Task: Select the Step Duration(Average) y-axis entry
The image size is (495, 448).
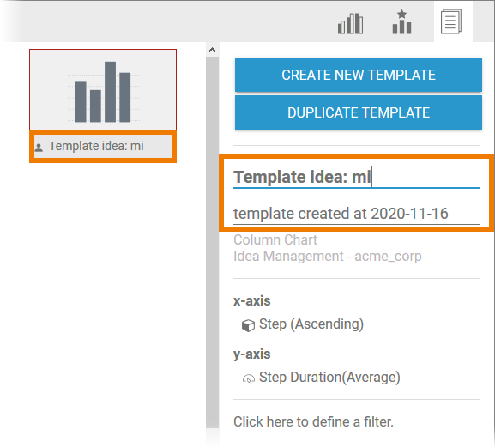Action: pos(329,378)
